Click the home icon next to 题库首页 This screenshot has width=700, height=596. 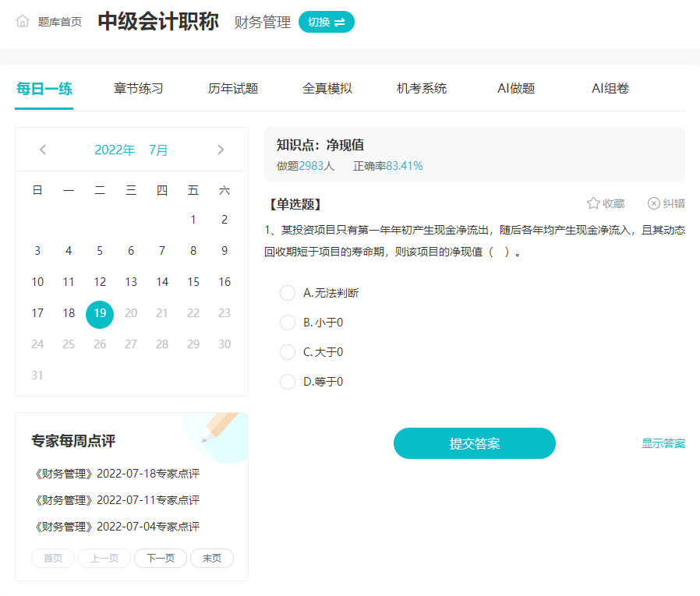(x=22, y=22)
